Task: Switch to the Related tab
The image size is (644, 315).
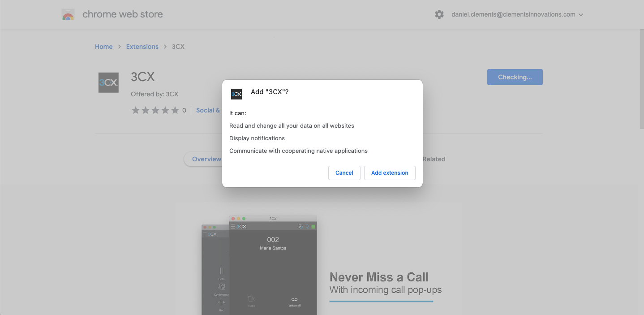Action: (x=434, y=159)
